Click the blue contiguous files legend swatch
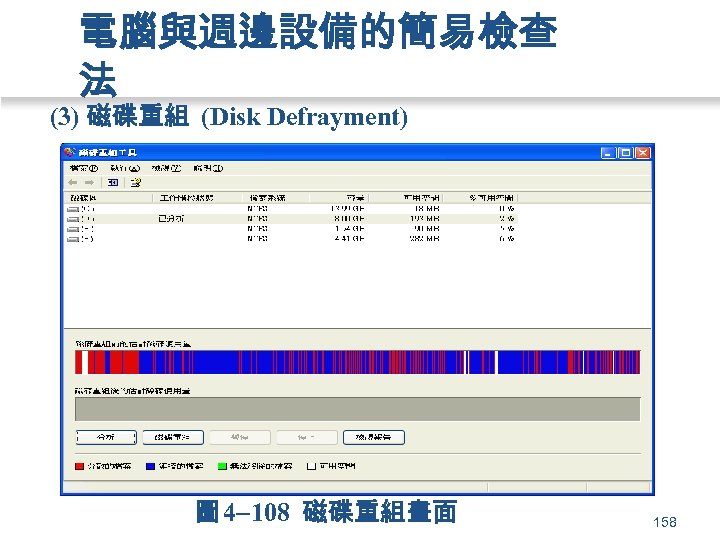Image resolution: width=720 pixels, height=540 pixels. click(x=150, y=467)
